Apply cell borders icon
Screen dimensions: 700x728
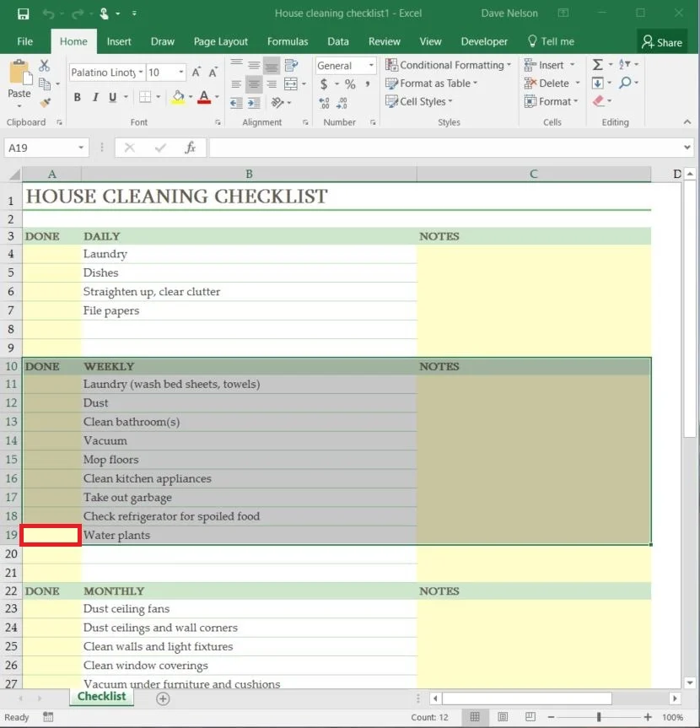[x=145, y=97]
